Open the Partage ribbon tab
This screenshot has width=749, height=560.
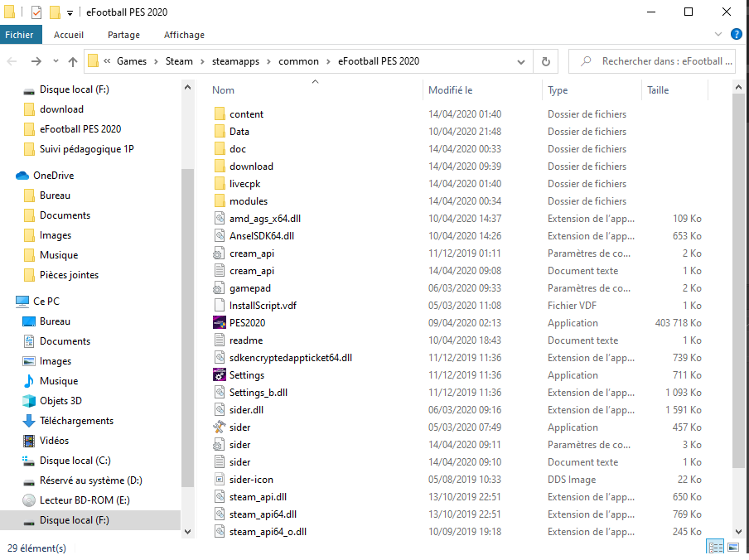(x=123, y=35)
